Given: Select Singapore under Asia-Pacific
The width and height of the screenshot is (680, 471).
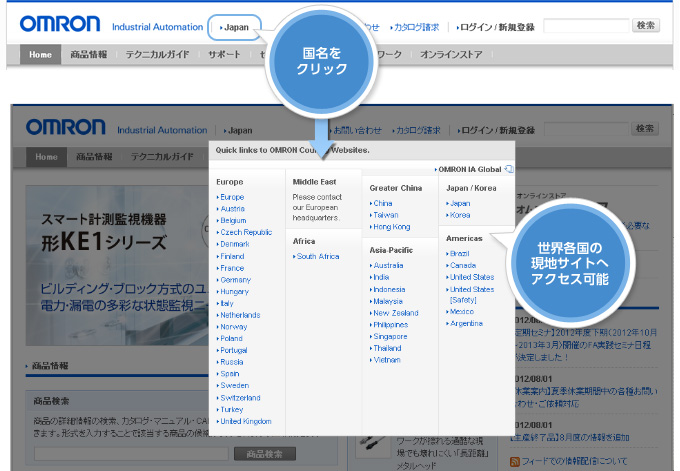Looking at the screenshot, I should click(389, 336).
